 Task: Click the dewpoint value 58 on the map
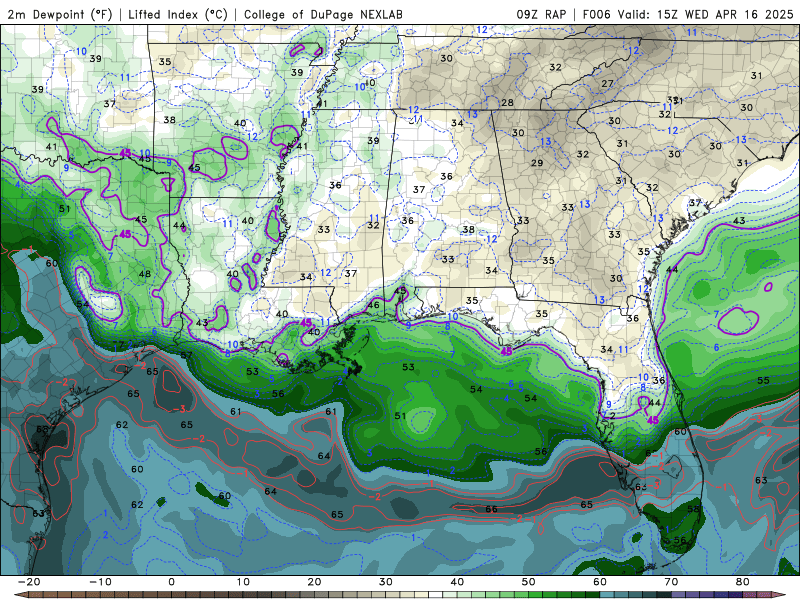[x=693, y=509]
